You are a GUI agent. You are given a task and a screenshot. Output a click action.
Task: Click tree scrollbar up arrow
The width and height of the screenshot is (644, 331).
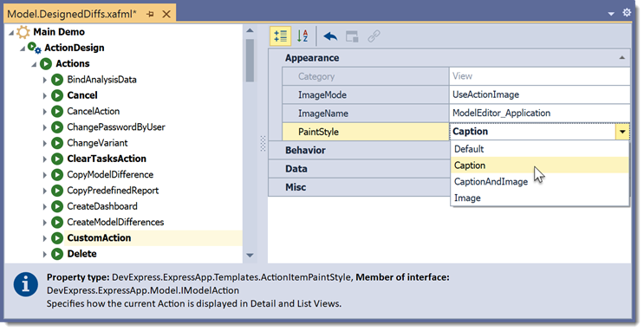250,30
